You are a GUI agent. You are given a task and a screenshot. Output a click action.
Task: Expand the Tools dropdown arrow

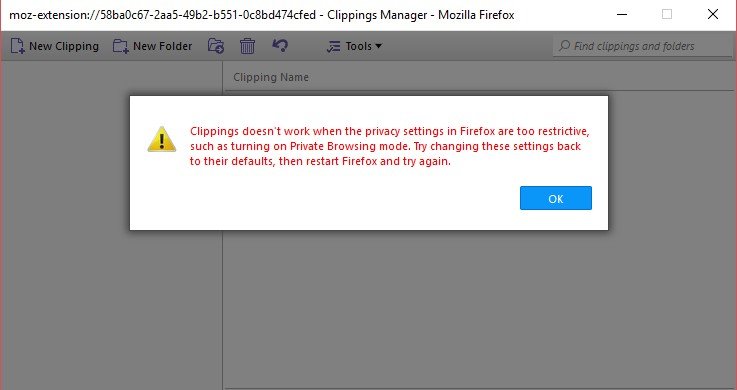(x=378, y=46)
